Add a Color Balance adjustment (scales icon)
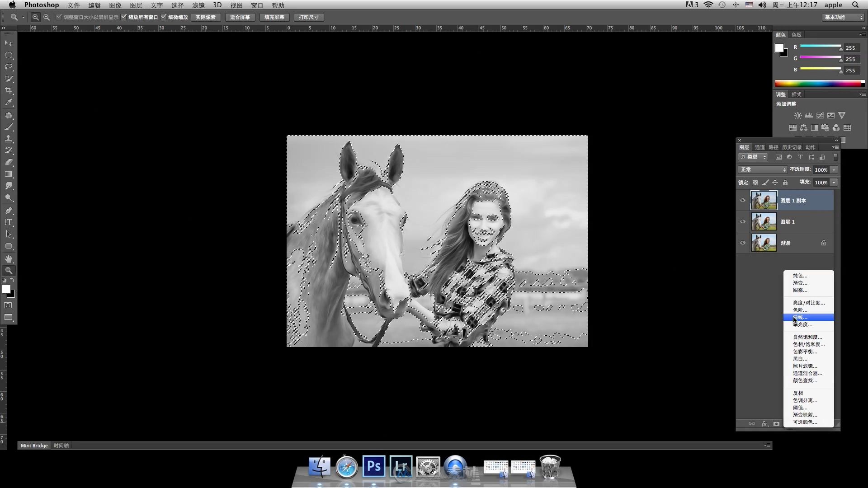 [803, 128]
